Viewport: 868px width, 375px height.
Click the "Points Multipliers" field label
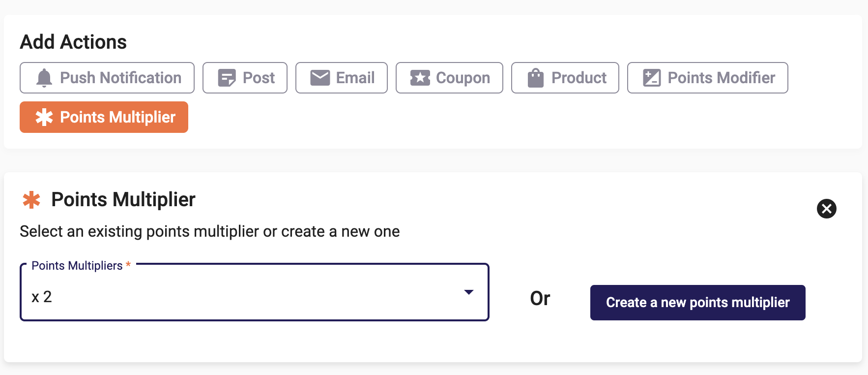tap(77, 266)
